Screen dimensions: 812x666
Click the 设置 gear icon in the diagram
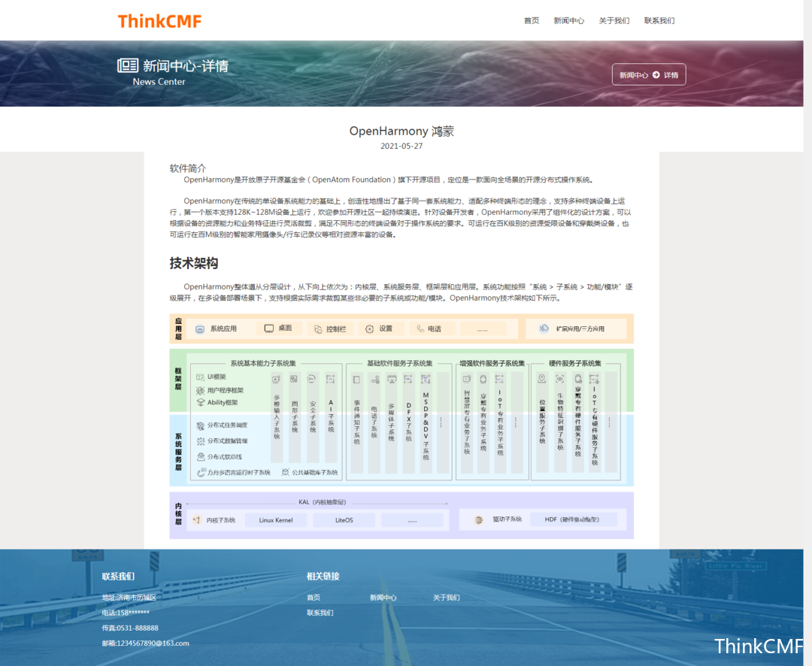(x=369, y=328)
